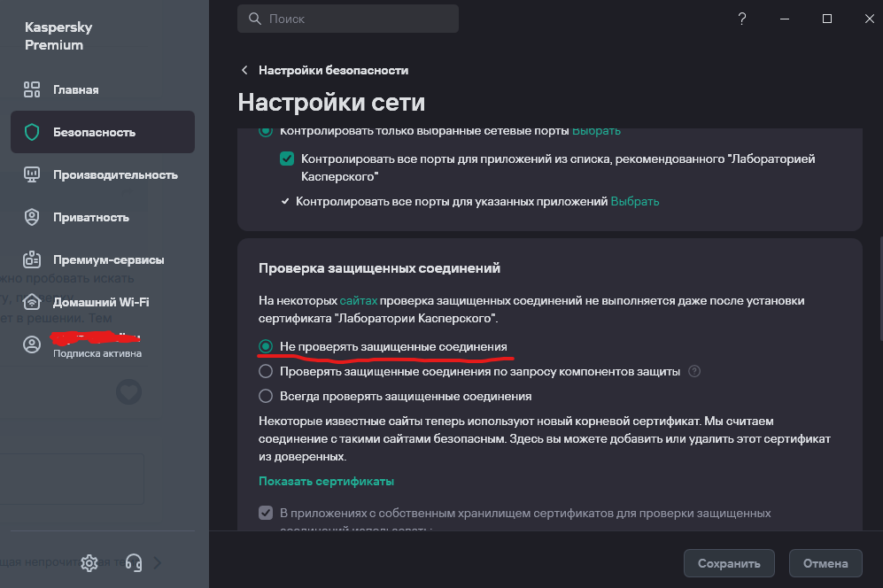
Task: Click the settings page vertical scrollbar
Action: (880, 289)
